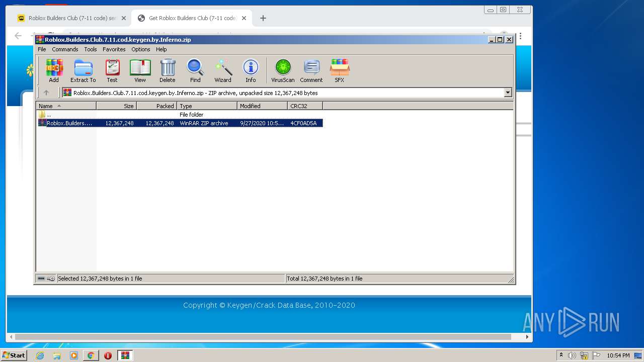Screen dimensions: 644x362
Task: Click the Add toolbar icon in WinRAR
Action: 54,71
